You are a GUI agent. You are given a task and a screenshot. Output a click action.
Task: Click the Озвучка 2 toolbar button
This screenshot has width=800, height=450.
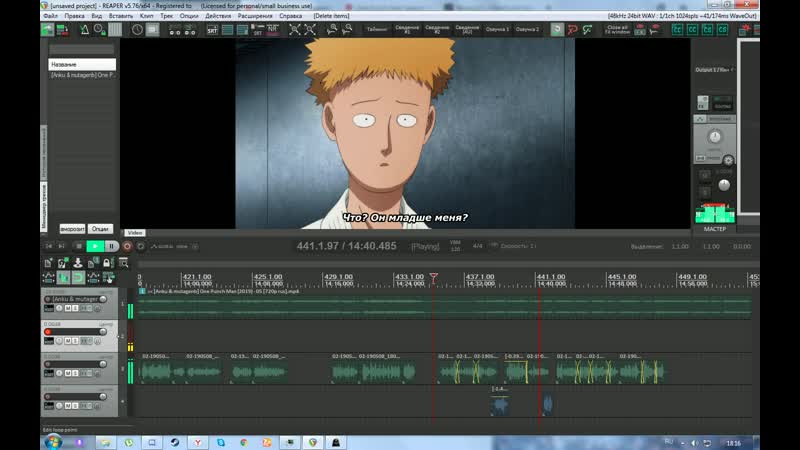[527, 30]
